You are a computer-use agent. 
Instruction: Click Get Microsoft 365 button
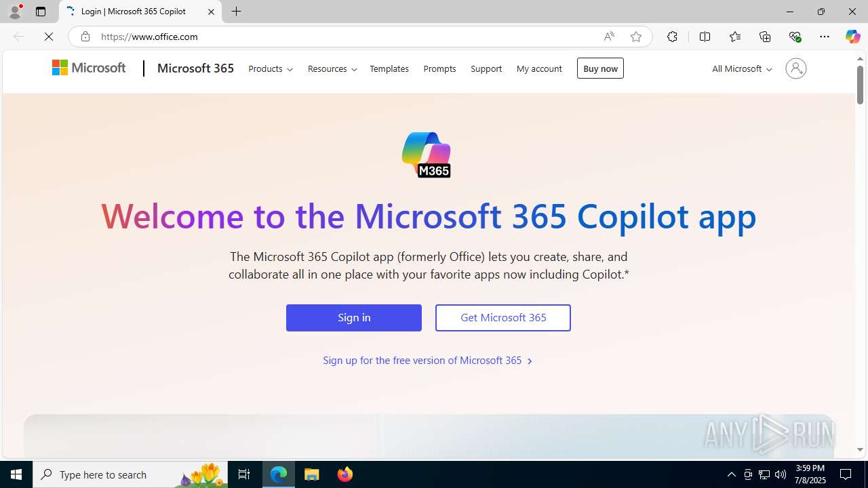coord(503,317)
